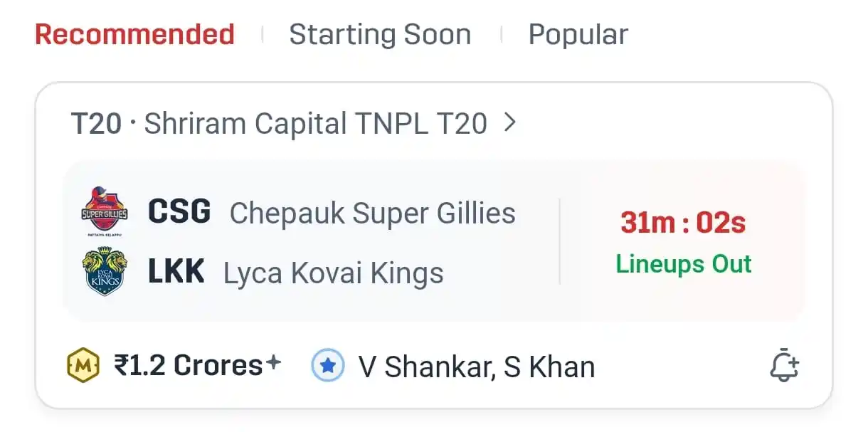Click the plus sign after ₹1.2 Crores

274,363
